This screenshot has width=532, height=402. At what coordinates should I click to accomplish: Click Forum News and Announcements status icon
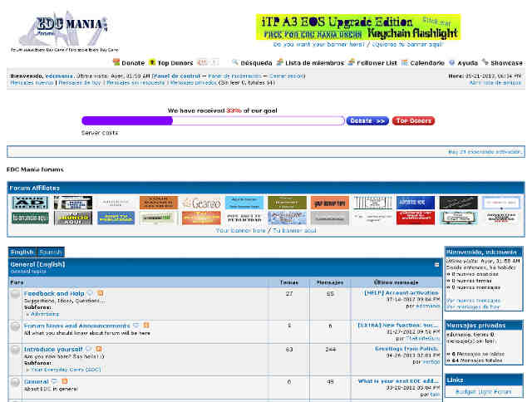[15, 326]
